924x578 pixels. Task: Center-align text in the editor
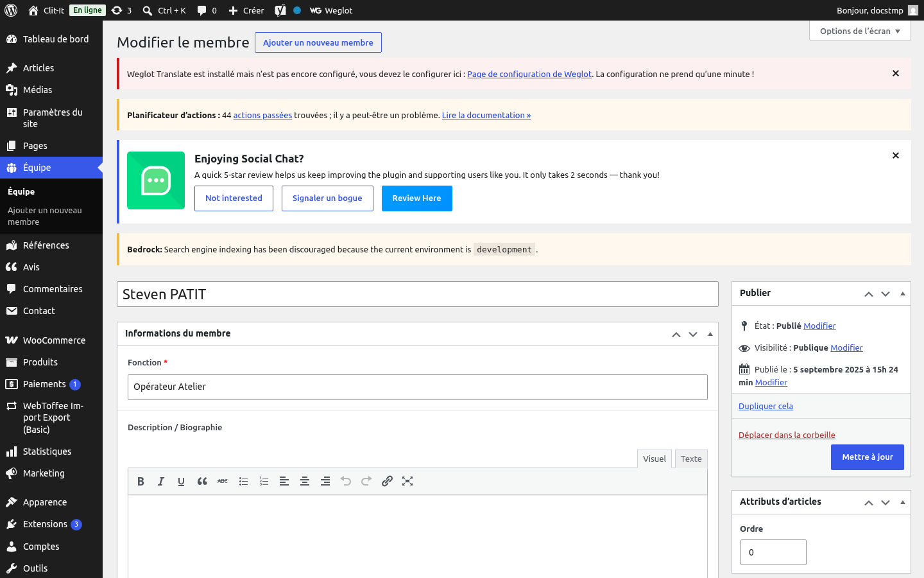305,481
